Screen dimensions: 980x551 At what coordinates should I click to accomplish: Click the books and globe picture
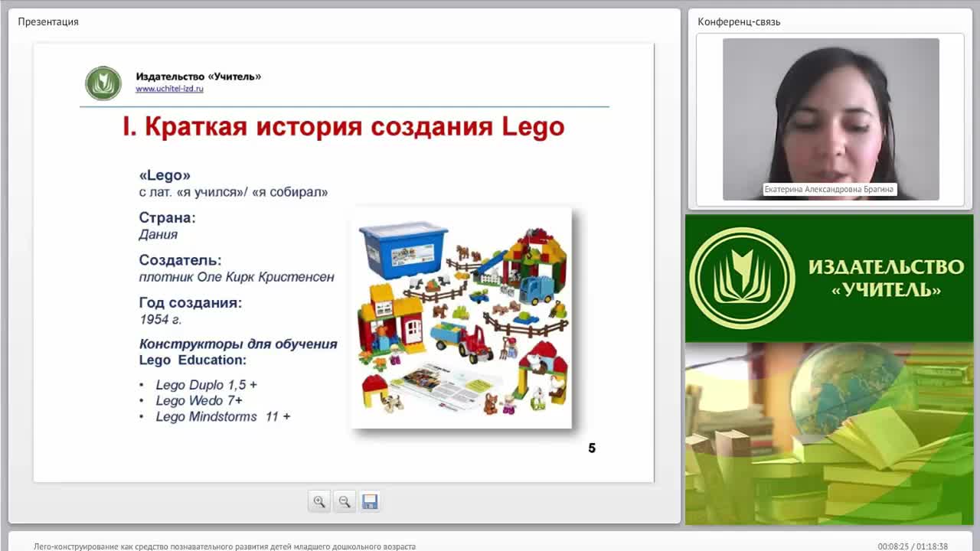coord(829,434)
